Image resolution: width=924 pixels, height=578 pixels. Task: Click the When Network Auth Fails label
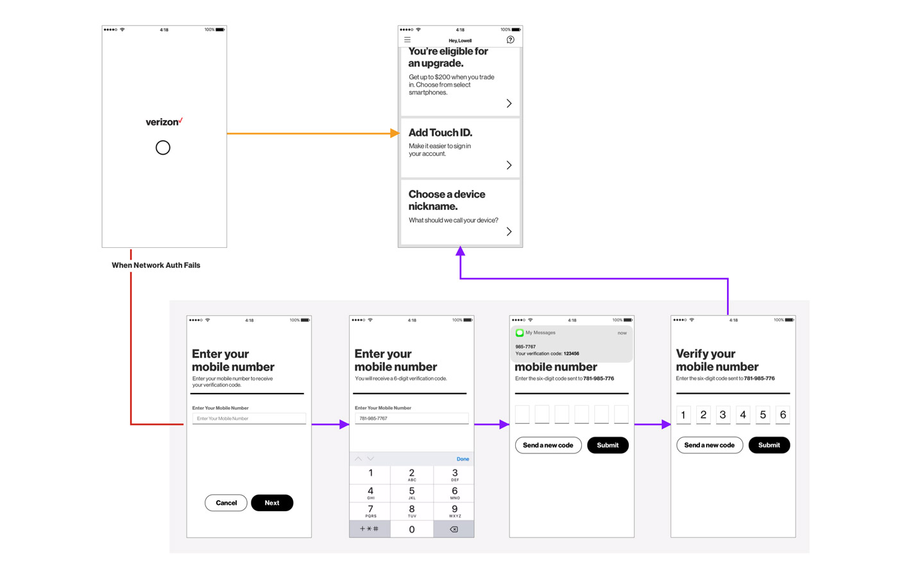pyautogui.click(x=156, y=265)
